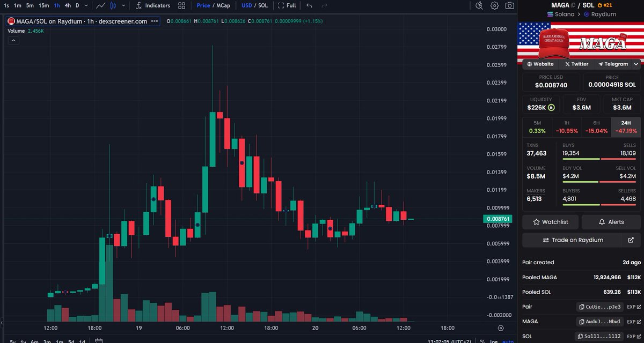Open the chart quick search icon

480,5
